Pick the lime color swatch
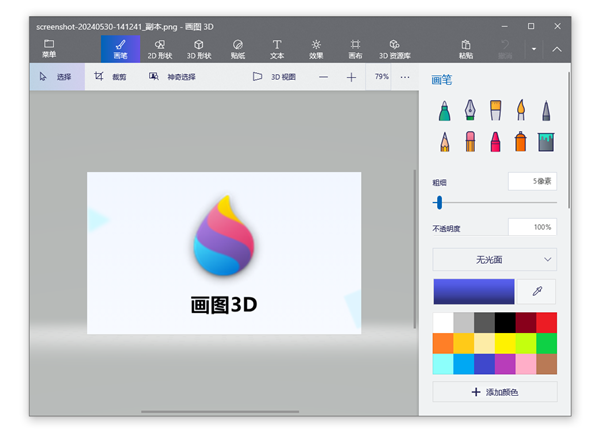 [526, 343]
